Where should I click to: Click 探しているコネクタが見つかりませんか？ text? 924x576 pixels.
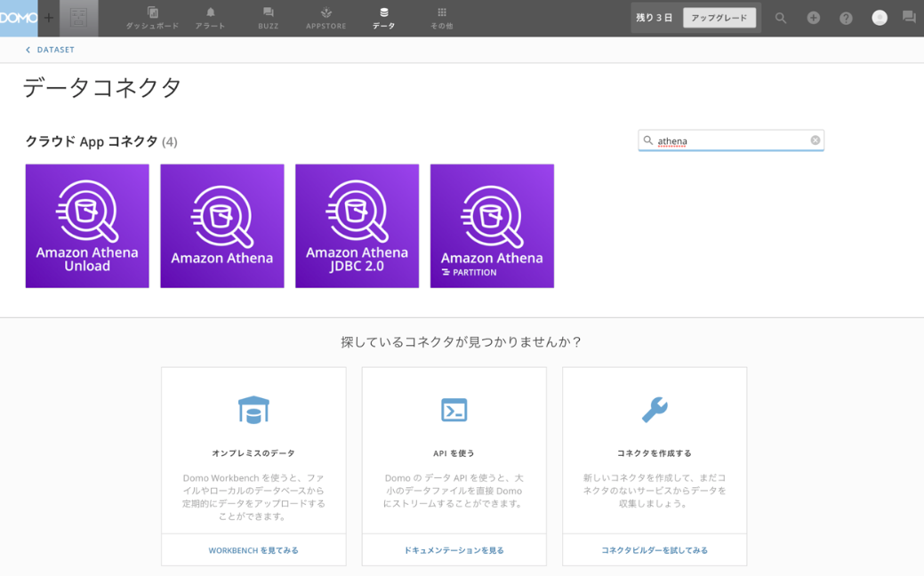[462, 341]
